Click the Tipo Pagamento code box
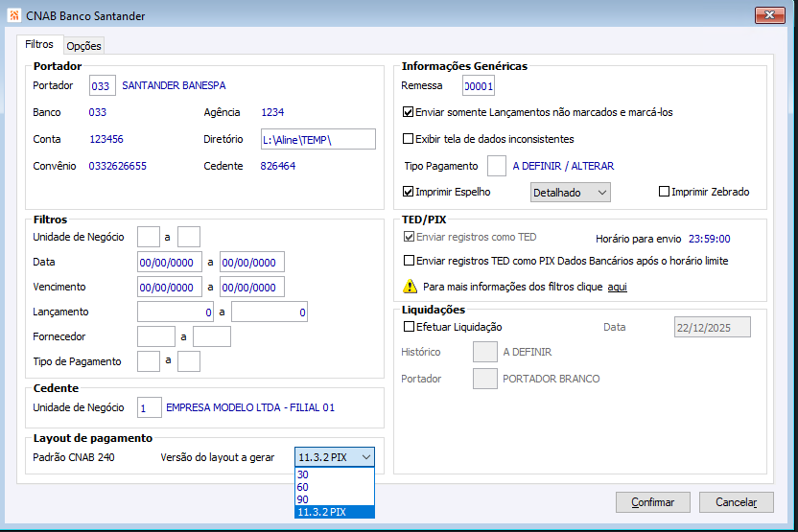 (x=496, y=166)
